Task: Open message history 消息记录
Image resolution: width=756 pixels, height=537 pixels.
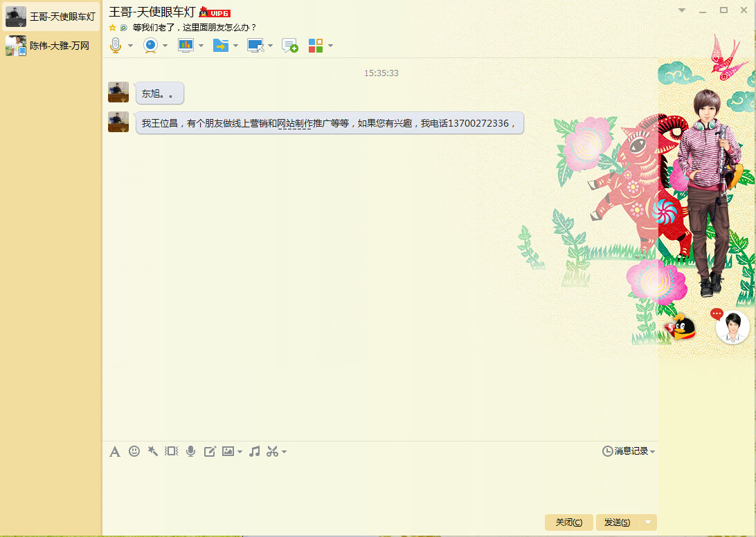Action: tap(625, 451)
